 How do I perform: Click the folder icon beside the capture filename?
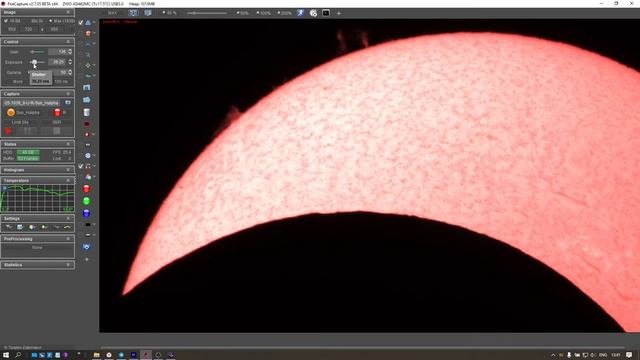point(68,102)
